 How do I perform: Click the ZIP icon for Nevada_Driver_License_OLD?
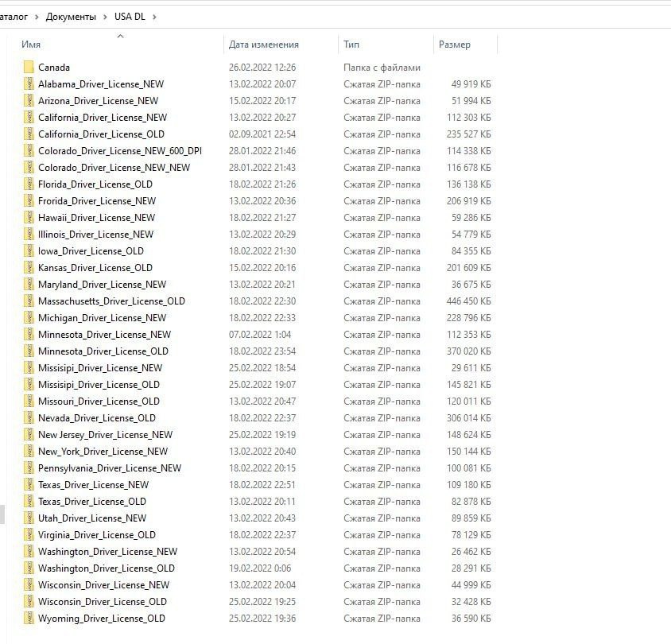click(x=29, y=418)
